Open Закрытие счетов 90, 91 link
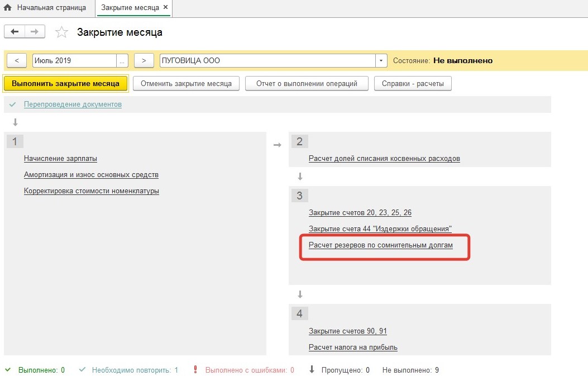 click(347, 331)
